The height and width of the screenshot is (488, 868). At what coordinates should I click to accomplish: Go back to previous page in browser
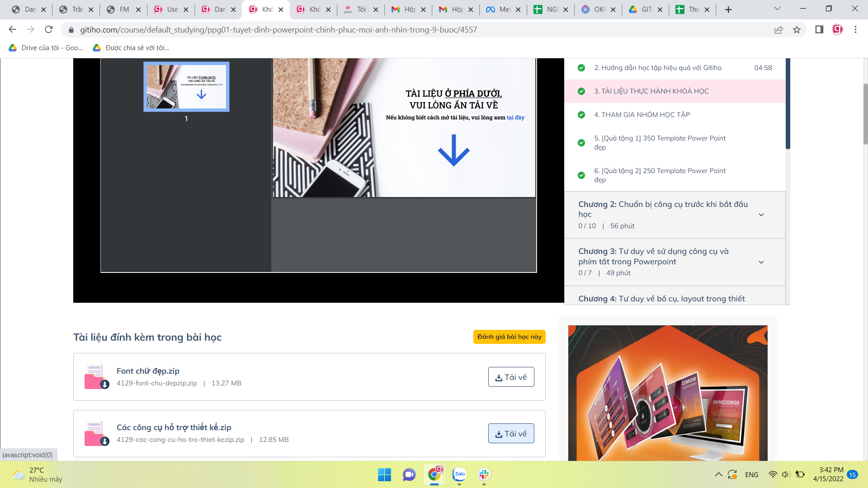[12, 29]
